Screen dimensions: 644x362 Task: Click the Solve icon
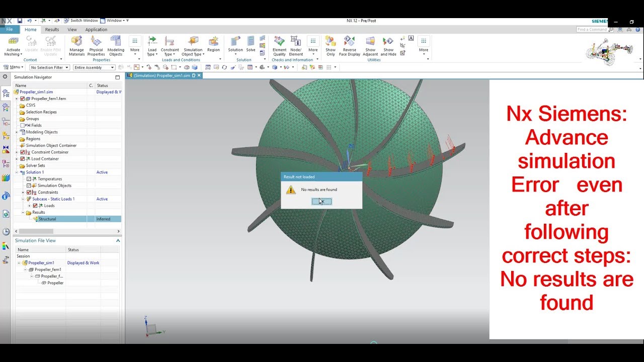click(x=251, y=41)
